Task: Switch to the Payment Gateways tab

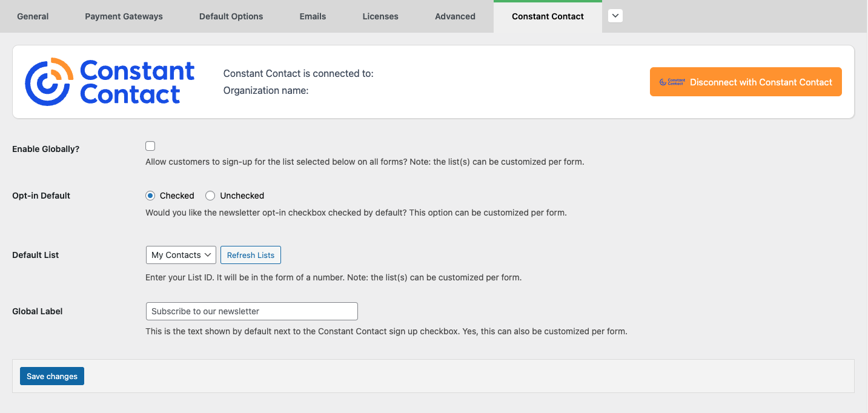Action: [124, 16]
